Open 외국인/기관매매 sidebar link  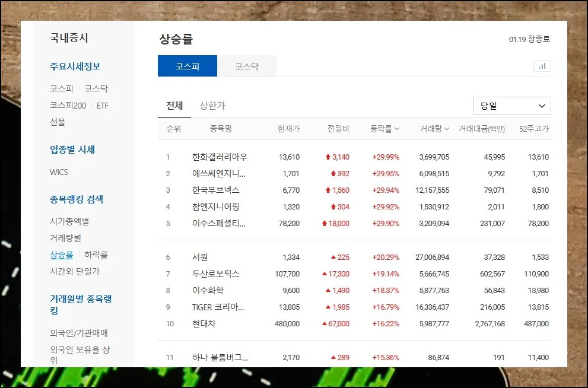[x=79, y=333]
